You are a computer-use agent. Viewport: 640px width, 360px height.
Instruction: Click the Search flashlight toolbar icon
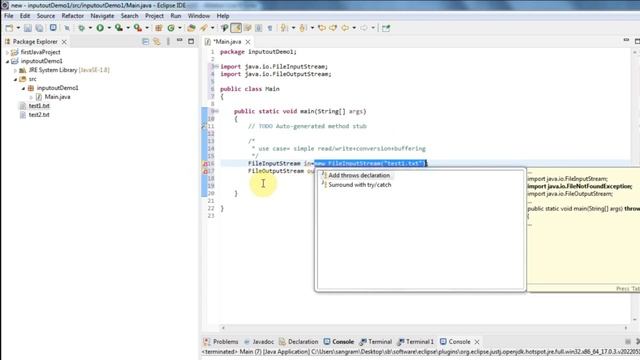point(203,28)
